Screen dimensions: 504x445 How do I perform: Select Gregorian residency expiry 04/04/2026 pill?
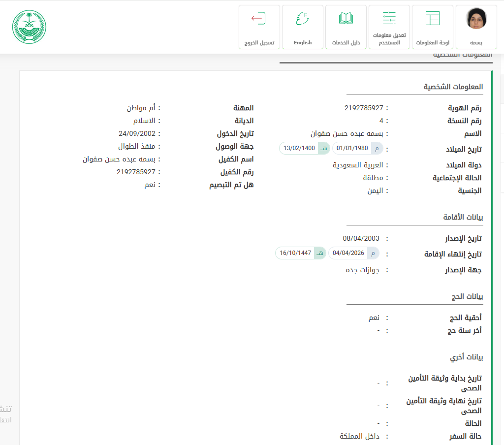353,253
